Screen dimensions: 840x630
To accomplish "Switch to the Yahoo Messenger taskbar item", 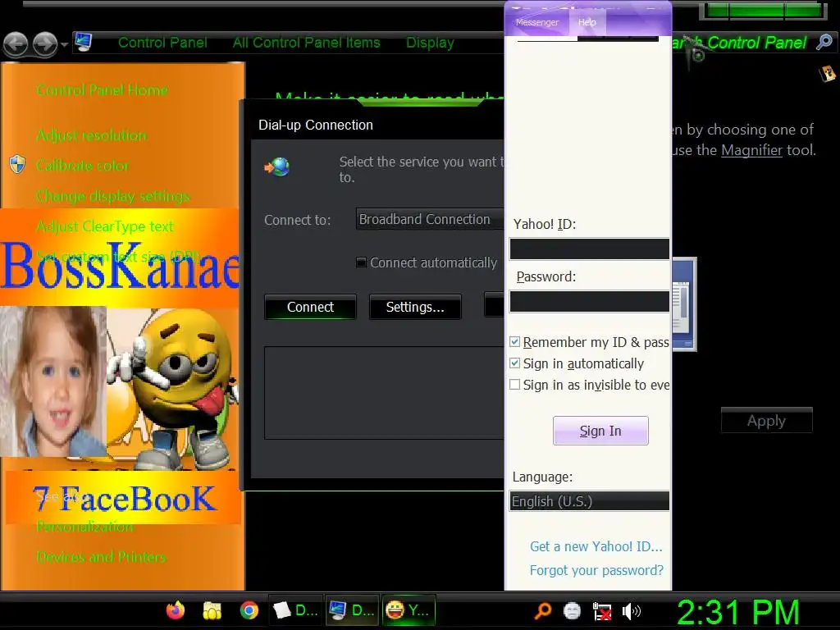I will click(x=409, y=610).
